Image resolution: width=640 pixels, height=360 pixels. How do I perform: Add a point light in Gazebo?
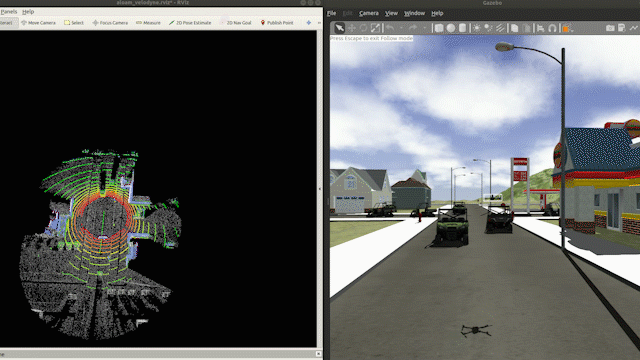[476, 28]
